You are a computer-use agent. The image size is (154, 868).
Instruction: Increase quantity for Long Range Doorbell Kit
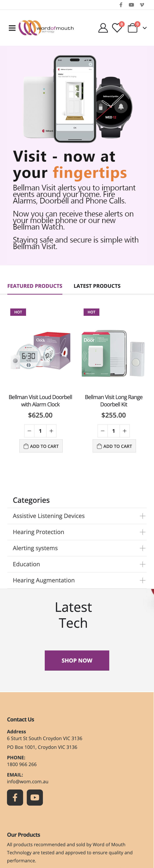coord(125,431)
